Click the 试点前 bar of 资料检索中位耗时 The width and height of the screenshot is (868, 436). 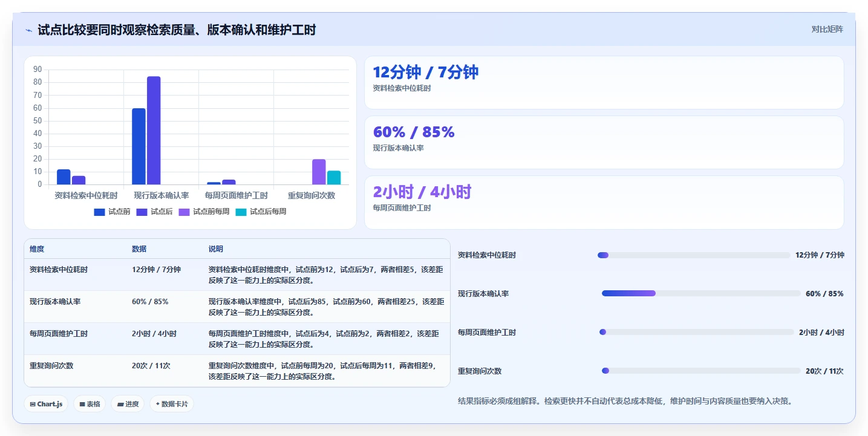[x=64, y=177]
